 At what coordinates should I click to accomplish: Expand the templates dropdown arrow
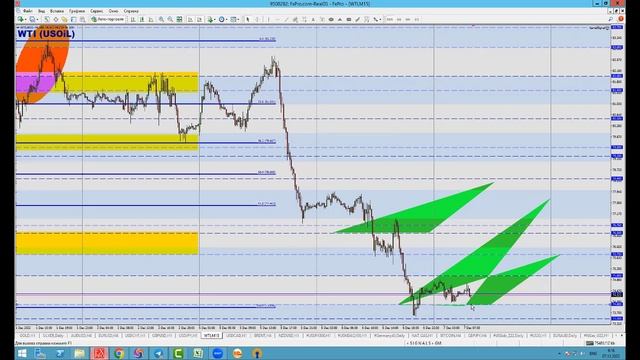[239, 19]
